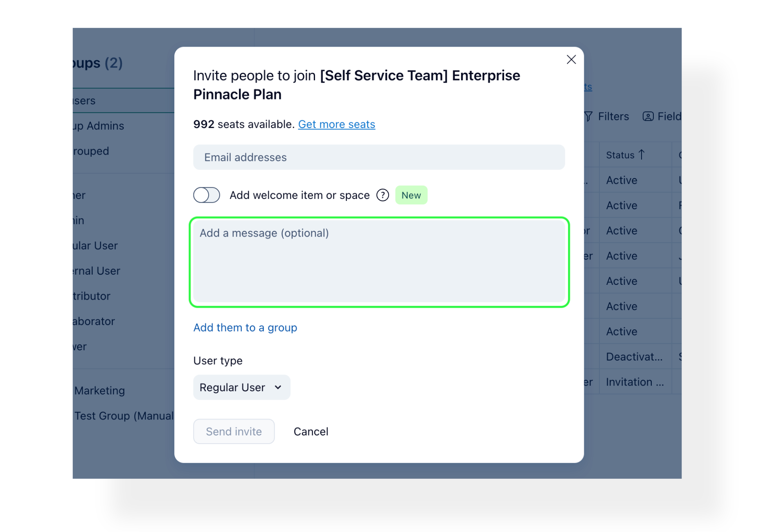Click the Status column header
Image resolution: width=779 pixels, height=532 pixels.
619,155
